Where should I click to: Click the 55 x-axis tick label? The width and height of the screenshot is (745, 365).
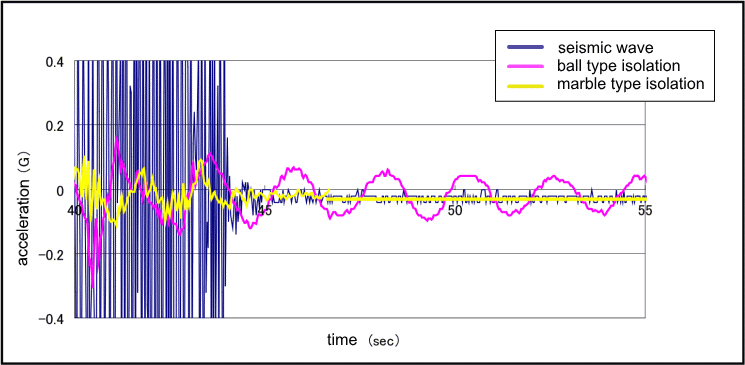pos(644,210)
